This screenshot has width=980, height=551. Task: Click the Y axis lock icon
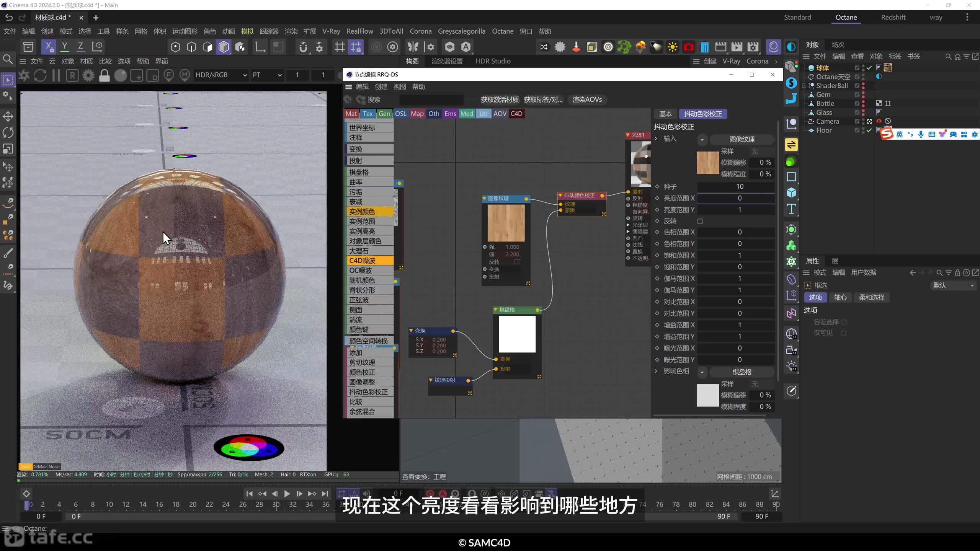pyautogui.click(x=65, y=47)
